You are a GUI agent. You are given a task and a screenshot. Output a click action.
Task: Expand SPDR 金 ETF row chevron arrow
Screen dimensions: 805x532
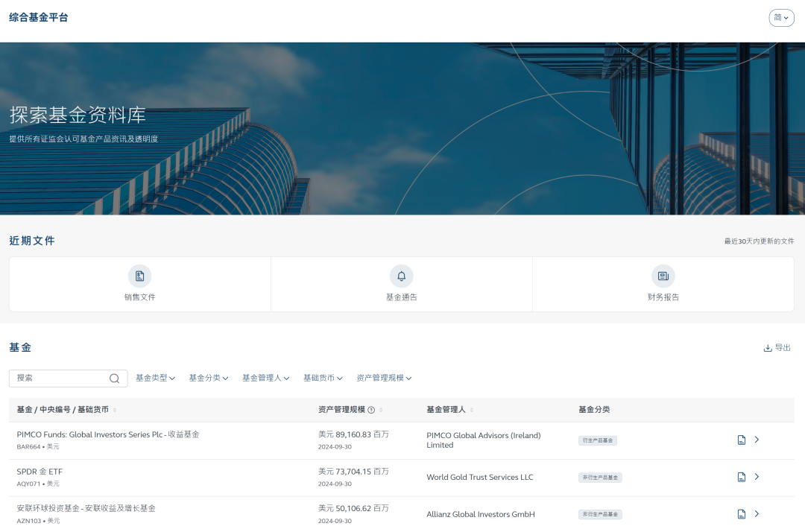(757, 477)
